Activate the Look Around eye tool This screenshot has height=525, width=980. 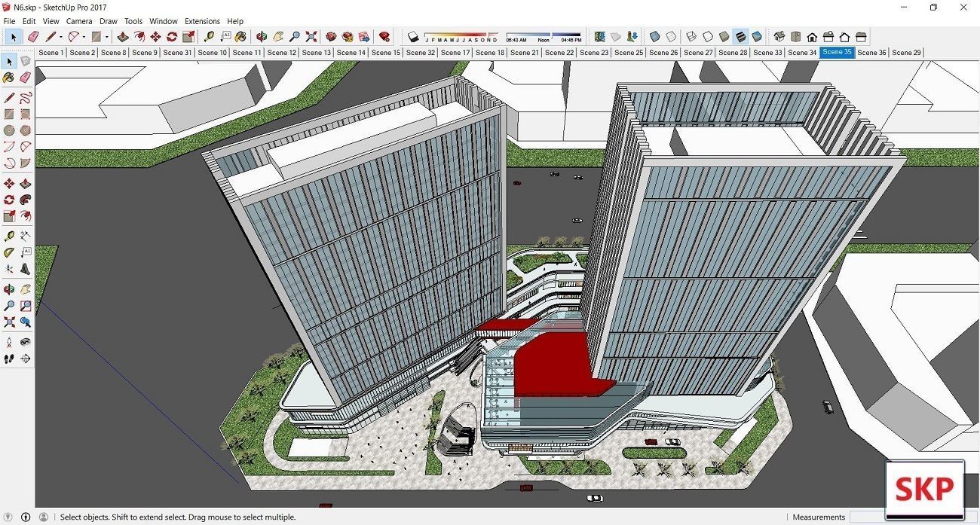[26, 342]
